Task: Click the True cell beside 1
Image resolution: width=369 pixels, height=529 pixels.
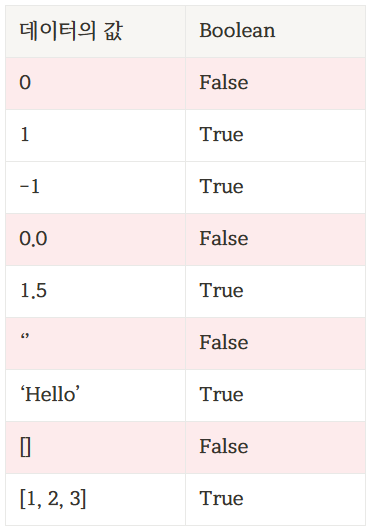Action: (x=276, y=136)
